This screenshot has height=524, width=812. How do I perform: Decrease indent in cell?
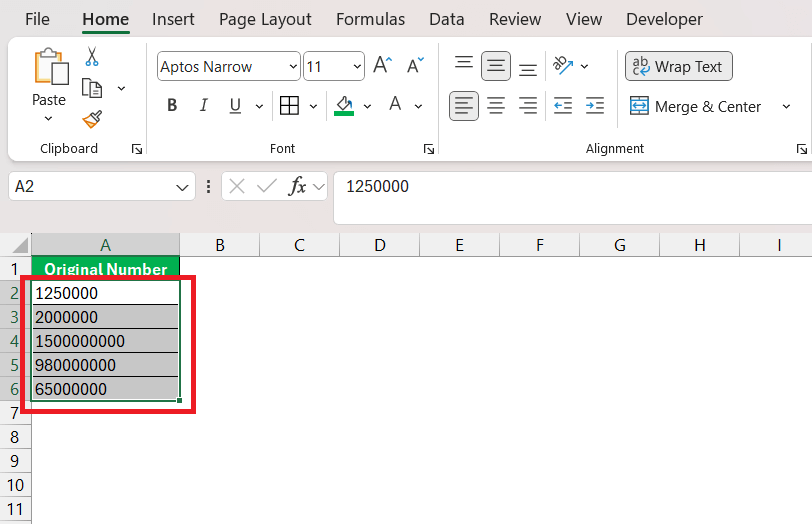point(563,106)
